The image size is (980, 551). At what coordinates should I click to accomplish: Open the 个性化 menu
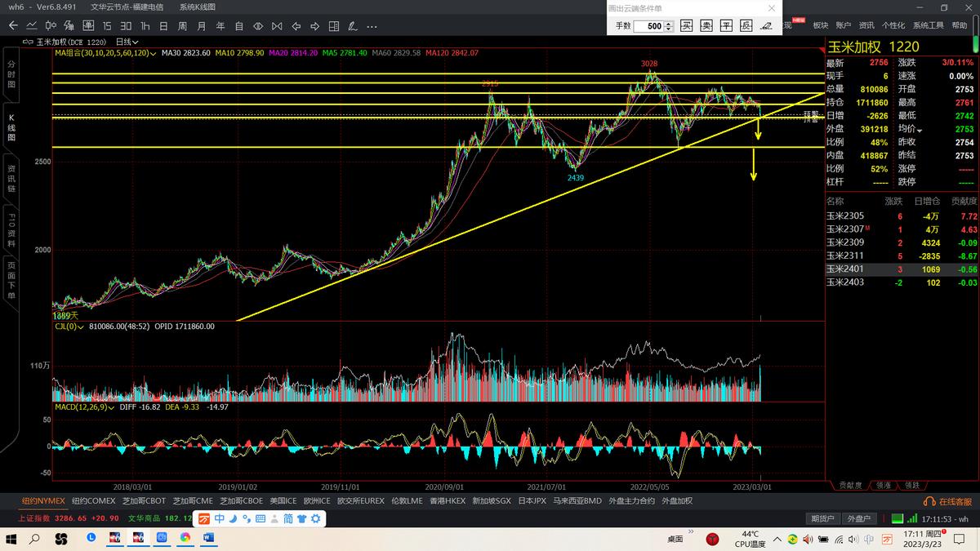pyautogui.click(x=893, y=25)
